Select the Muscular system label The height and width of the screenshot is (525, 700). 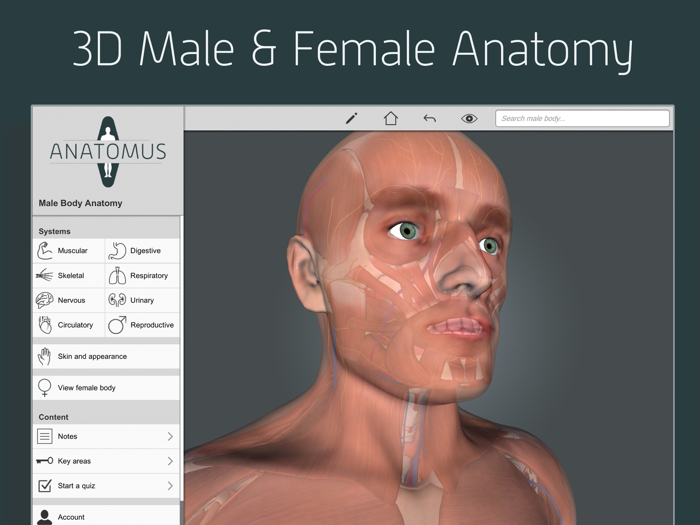(x=72, y=250)
